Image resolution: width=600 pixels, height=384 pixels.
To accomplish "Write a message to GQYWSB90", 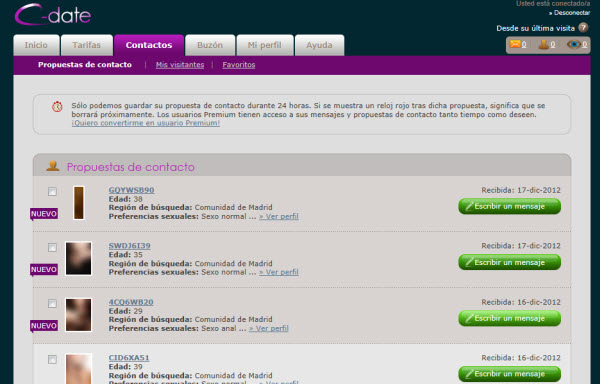I will click(510, 207).
